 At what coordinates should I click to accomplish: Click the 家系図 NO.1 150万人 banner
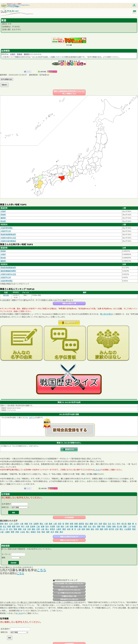(69, 40)
